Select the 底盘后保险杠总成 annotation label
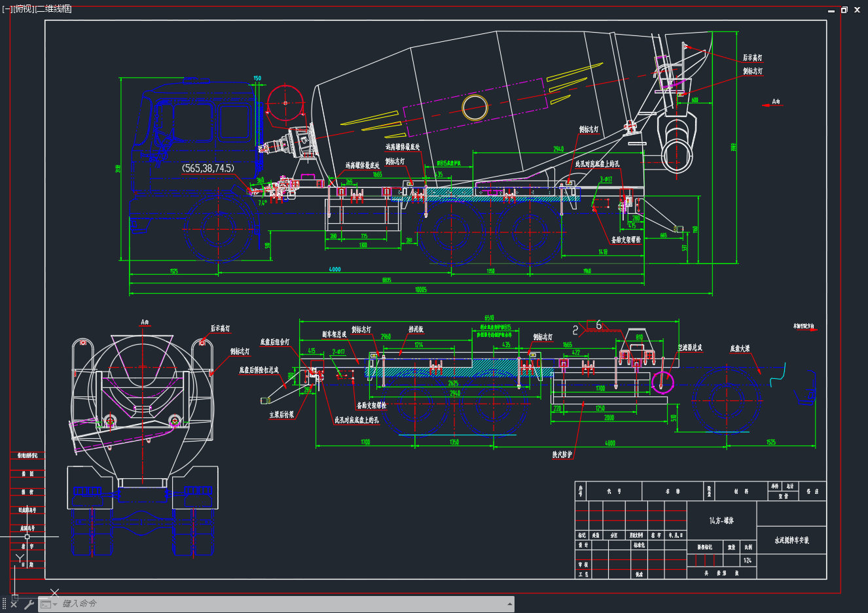This screenshot has height=613, width=868. tap(259, 370)
